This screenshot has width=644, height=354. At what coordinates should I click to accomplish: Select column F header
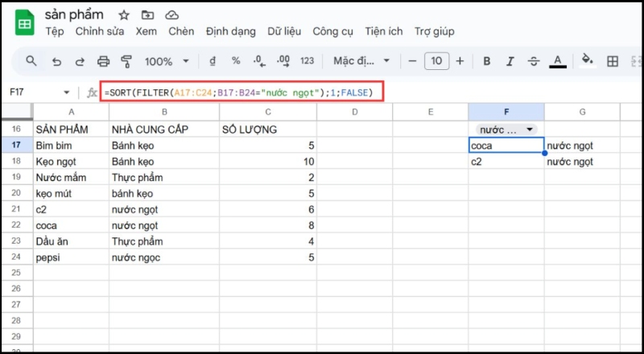coord(506,112)
